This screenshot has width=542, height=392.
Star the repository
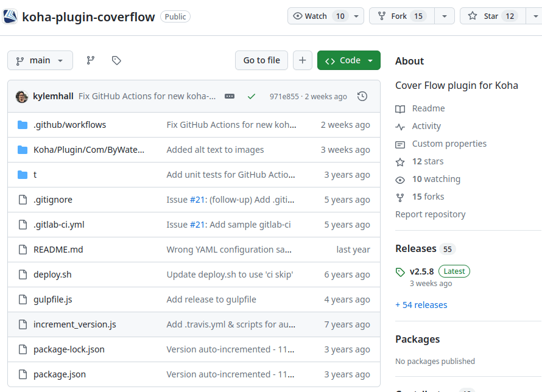tap(493, 16)
